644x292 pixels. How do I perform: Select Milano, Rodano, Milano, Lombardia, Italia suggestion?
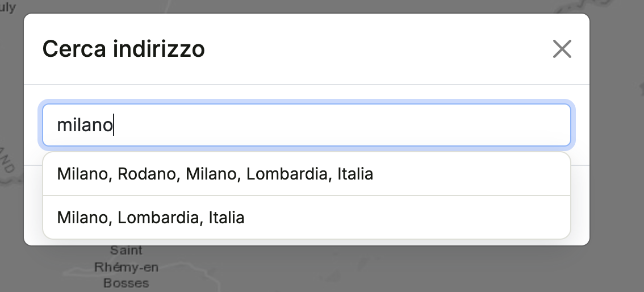(307, 174)
